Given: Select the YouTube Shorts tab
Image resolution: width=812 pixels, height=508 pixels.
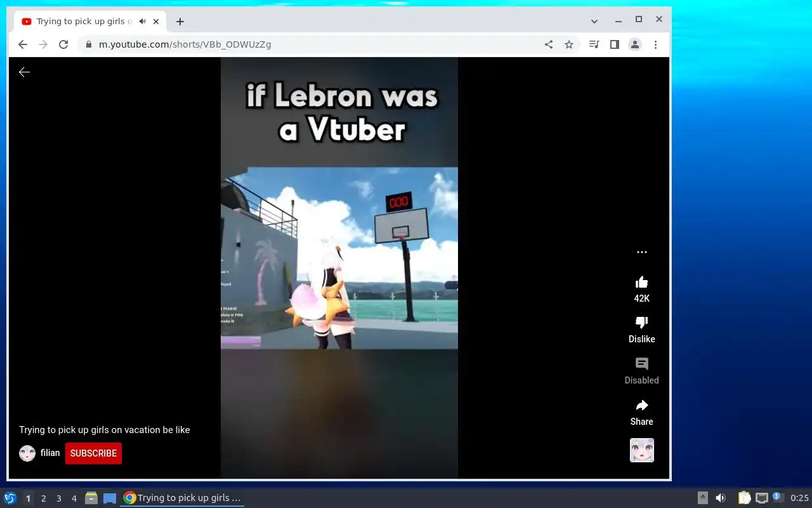Looking at the screenshot, I should pyautogui.click(x=91, y=22).
